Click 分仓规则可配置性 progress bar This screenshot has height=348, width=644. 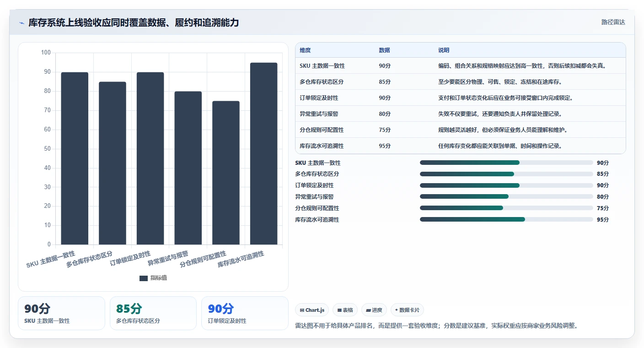coord(506,208)
